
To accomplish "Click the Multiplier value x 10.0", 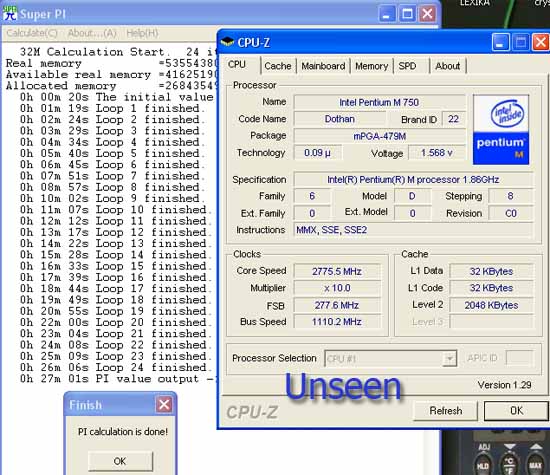I will pos(337,288).
